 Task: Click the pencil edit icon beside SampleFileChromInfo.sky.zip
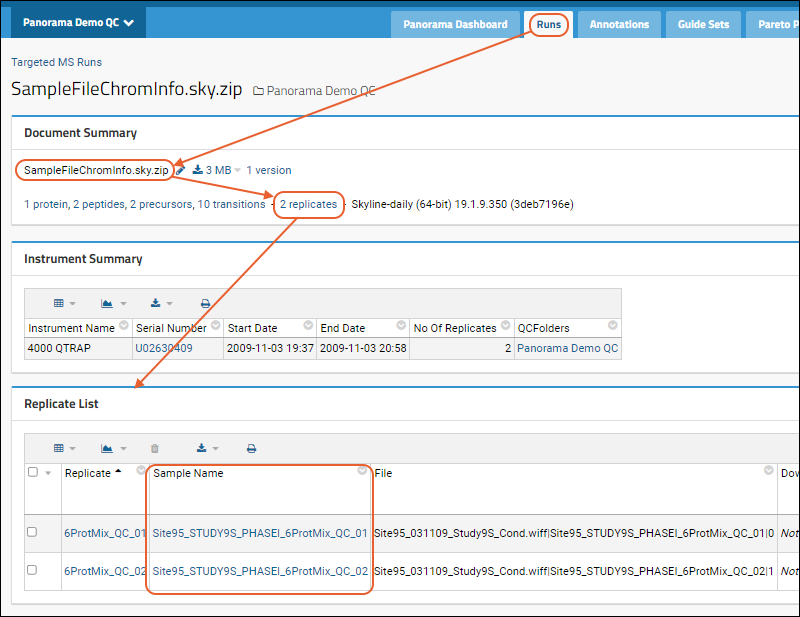181,170
